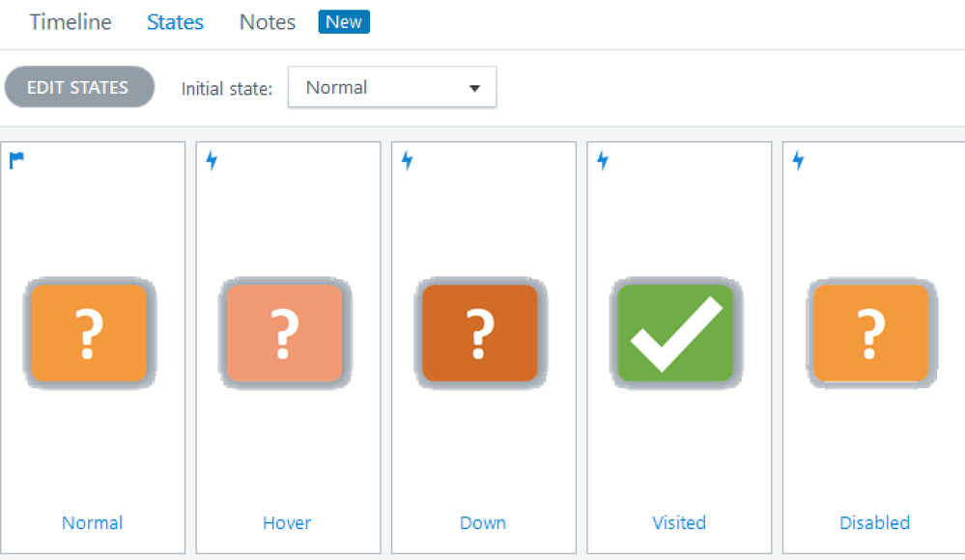
Task: Switch to the Notes tab
Action: tap(268, 22)
